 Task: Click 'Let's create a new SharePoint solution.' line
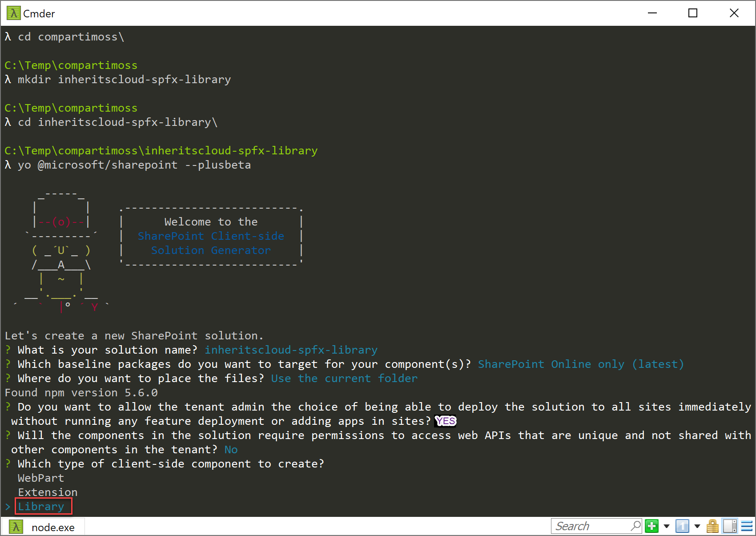[x=134, y=336]
